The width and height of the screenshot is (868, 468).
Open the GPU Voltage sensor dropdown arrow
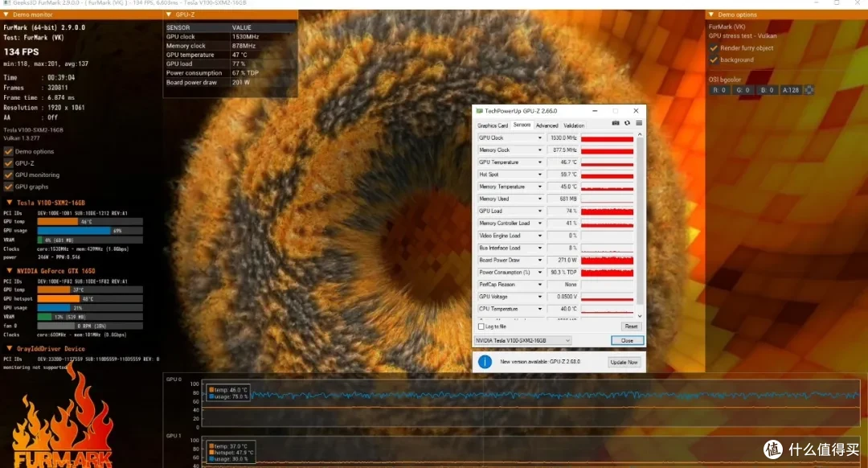click(x=540, y=297)
